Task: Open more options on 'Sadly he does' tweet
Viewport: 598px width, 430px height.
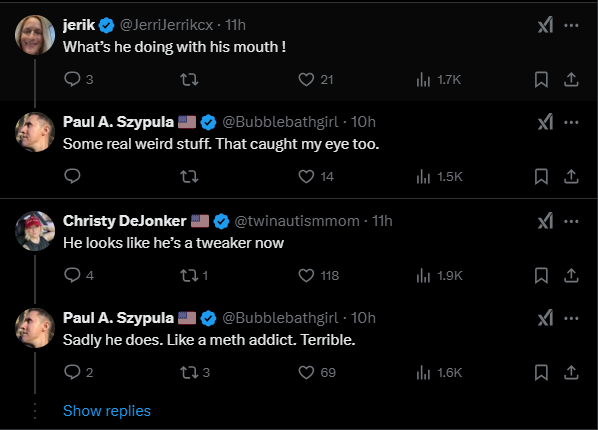Action: (x=571, y=318)
